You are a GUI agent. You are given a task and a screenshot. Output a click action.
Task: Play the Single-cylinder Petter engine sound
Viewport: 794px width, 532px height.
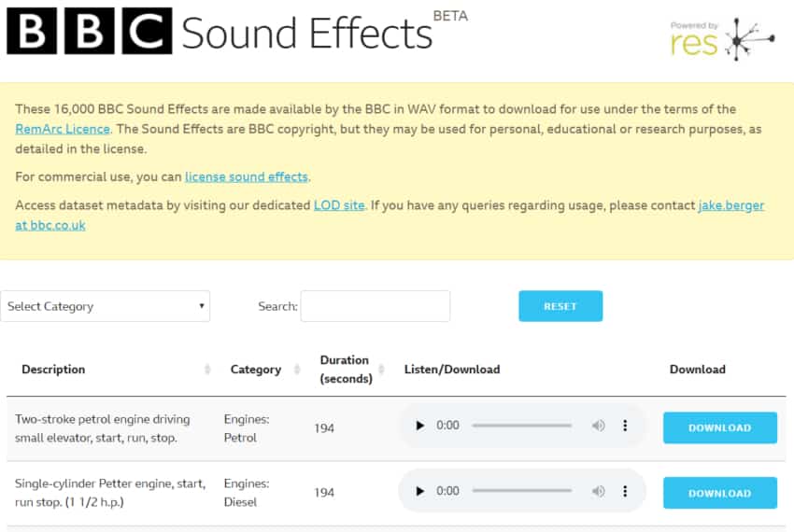(419, 491)
